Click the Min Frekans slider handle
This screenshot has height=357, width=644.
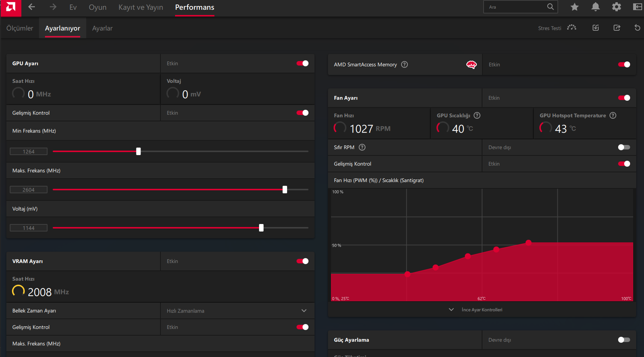tap(138, 151)
